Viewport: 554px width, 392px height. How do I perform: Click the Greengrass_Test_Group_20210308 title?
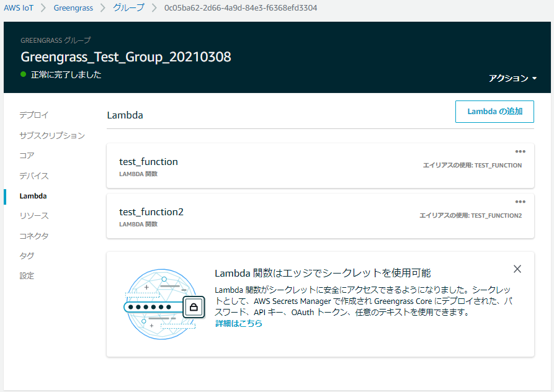click(126, 57)
